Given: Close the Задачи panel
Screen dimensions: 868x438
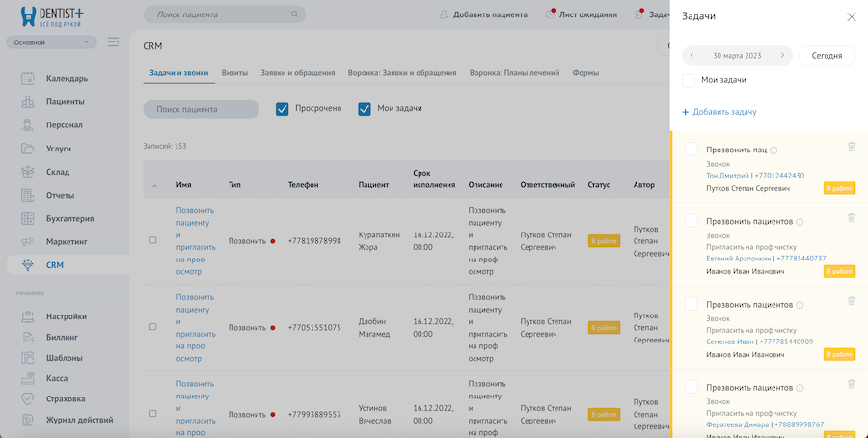Looking at the screenshot, I should (851, 17).
